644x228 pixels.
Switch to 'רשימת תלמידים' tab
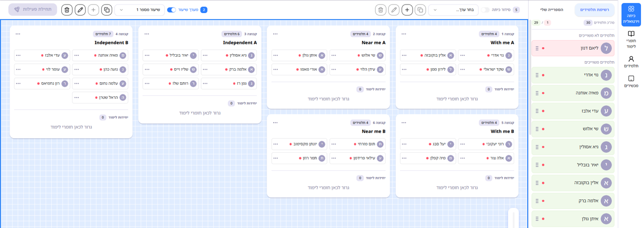pos(594,10)
